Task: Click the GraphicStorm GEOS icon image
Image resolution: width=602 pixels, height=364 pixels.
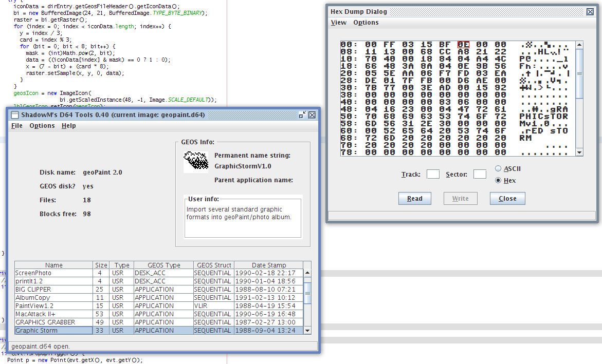Action: [x=196, y=160]
